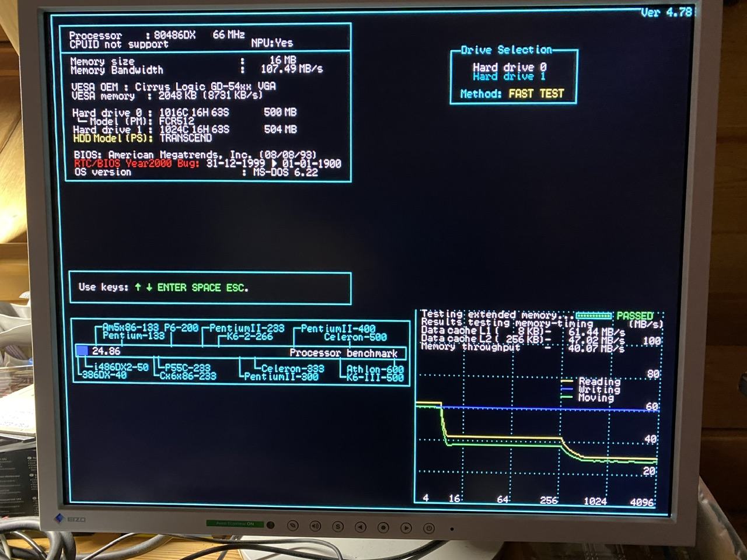The image size is (747, 560).
Task: Click the 386DX-40 benchmark label
Action: 104,375
